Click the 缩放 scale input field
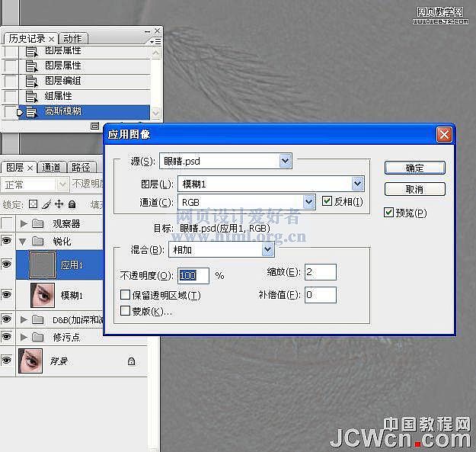 [321, 272]
